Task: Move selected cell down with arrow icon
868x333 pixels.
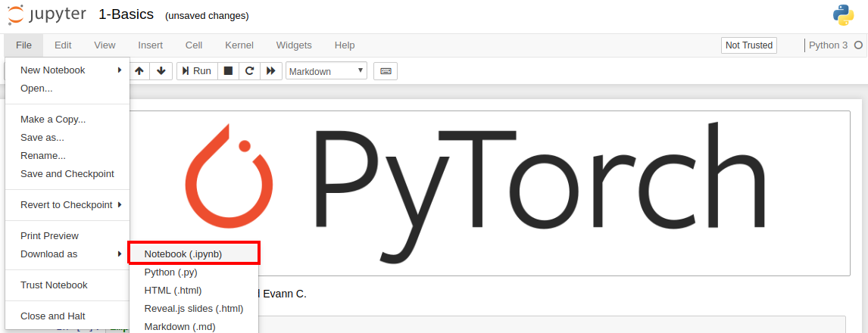Action: (x=161, y=71)
